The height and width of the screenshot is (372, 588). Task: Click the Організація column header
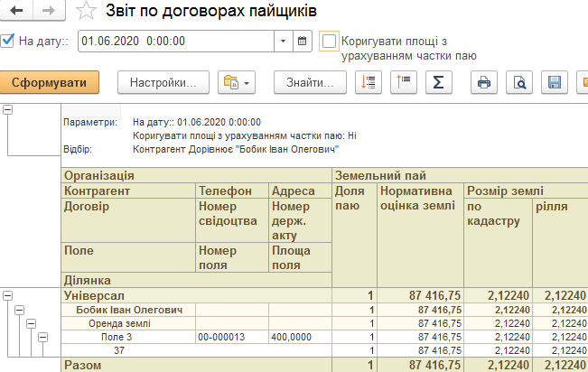coord(197,175)
